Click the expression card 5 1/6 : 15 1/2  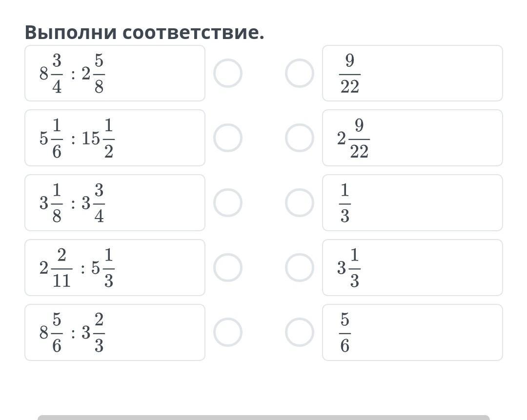coord(115,138)
